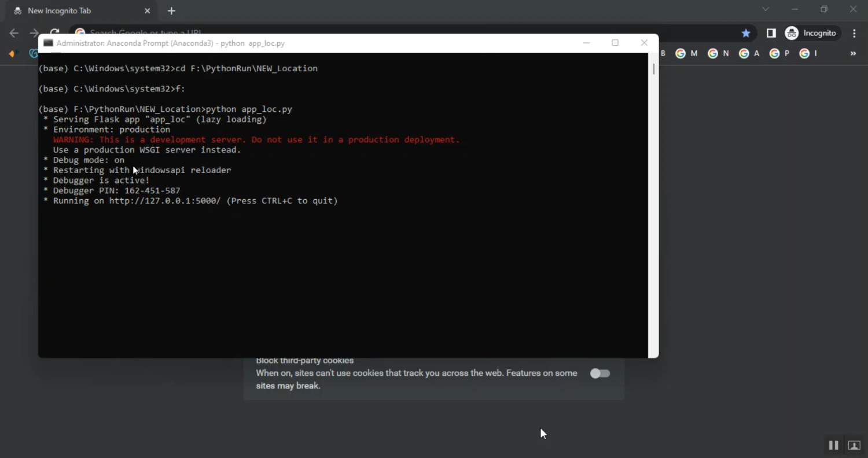The image size is (868, 458).
Task: Select the New Incognito Tab
Action: tap(75, 10)
